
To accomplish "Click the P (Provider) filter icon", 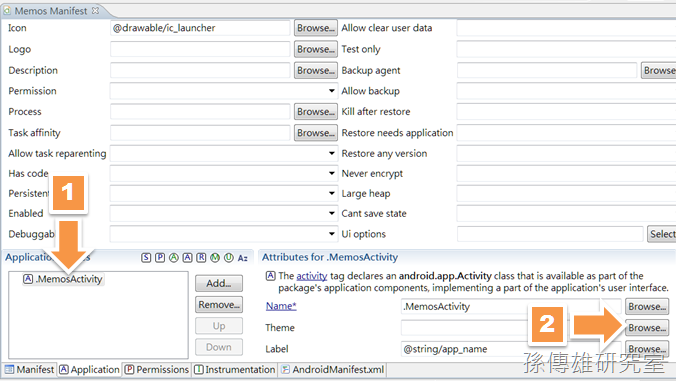I will [160, 258].
